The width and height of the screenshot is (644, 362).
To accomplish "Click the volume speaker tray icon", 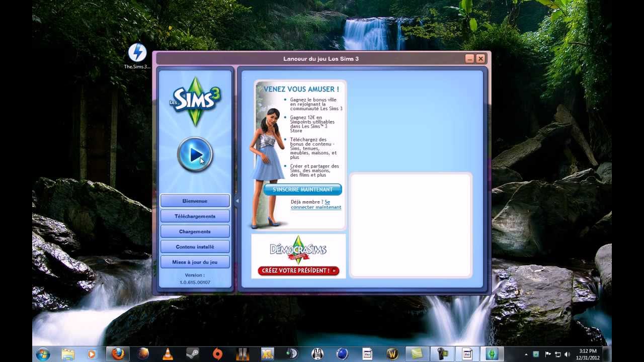I will pyautogui.click(x=567, y=354).
